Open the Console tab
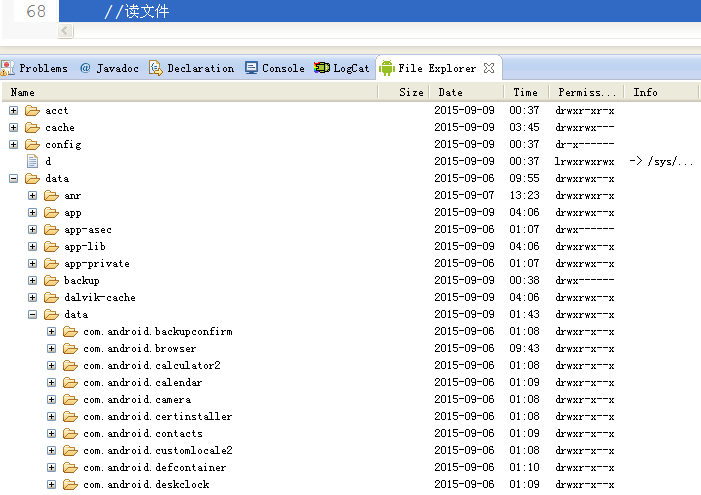Screen dimensions: 701x495 click(x=275, y=68)
